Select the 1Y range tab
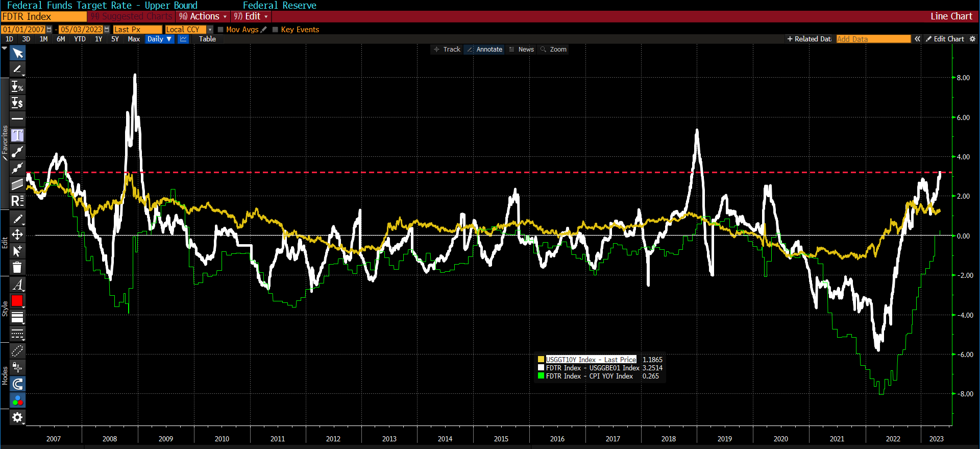 click(99, 39)
